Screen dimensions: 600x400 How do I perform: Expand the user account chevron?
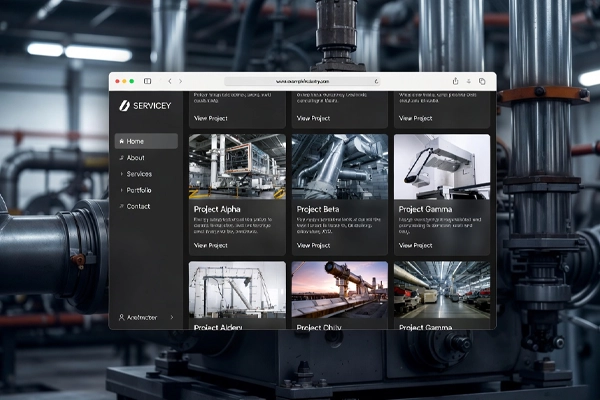(x=172, y=317)
